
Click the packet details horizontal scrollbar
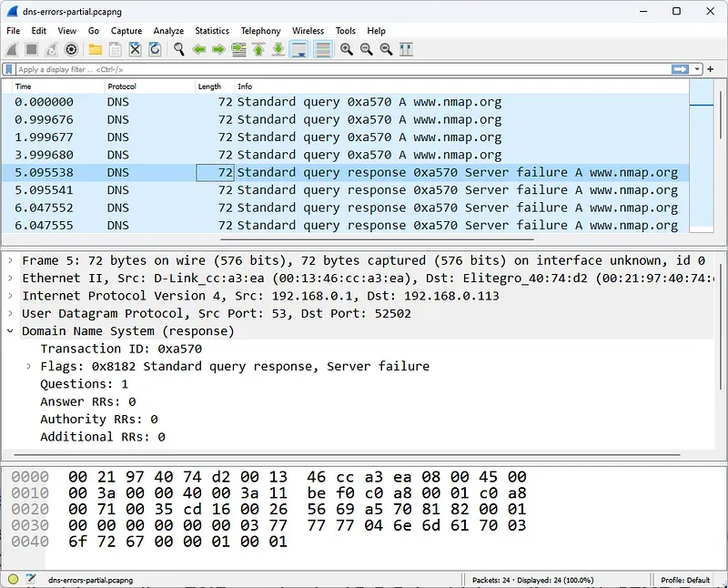347,455
